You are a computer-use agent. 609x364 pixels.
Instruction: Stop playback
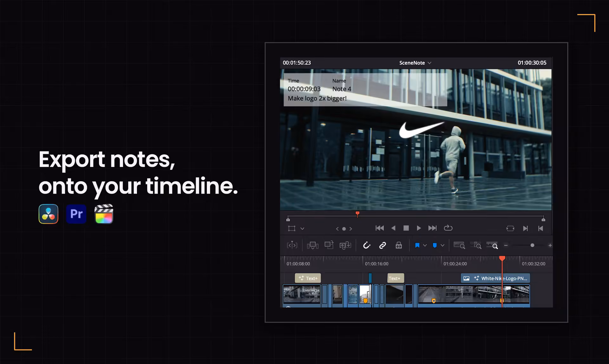coord(406,228)
